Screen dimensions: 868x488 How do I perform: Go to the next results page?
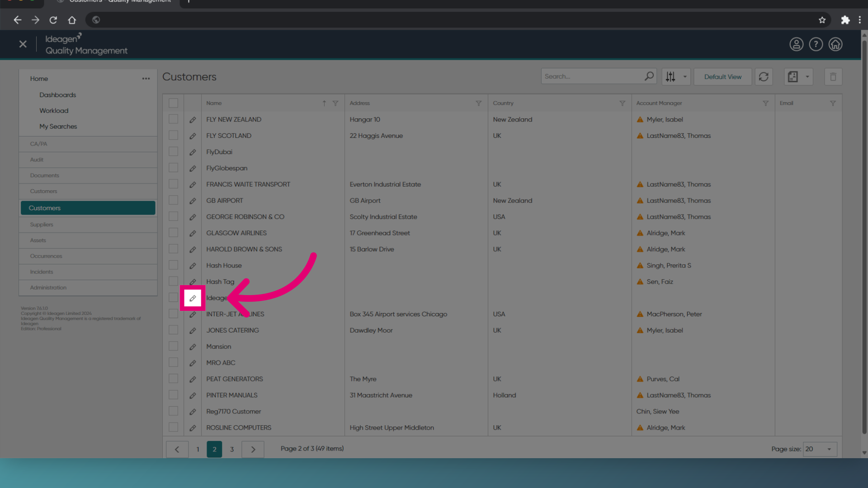[x=253, y=450]
